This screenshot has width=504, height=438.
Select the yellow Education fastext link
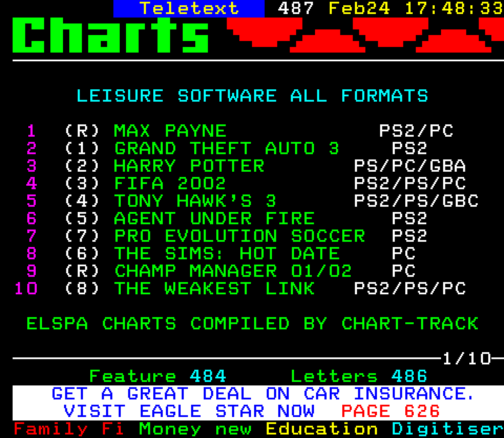(322, 429)
